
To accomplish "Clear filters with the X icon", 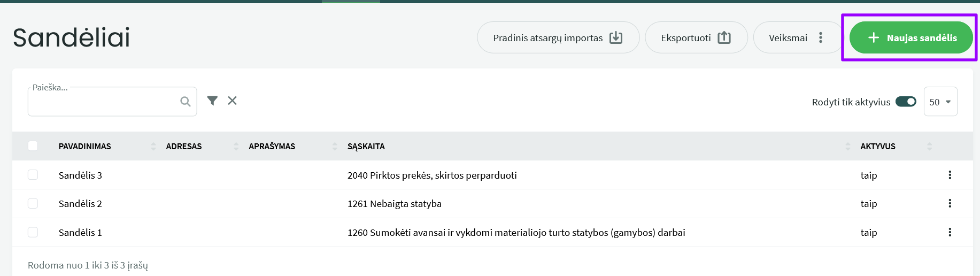I will 232,101.
